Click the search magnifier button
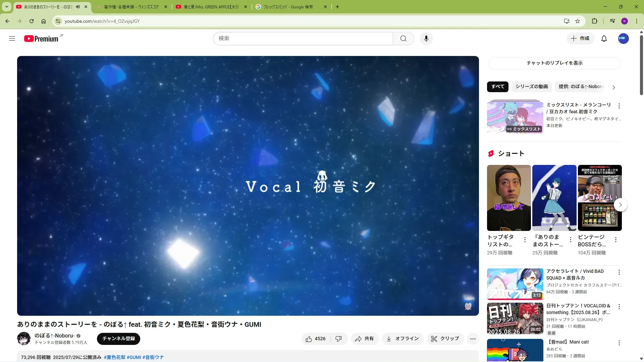644x362 pixels. [x=403, y=39]
